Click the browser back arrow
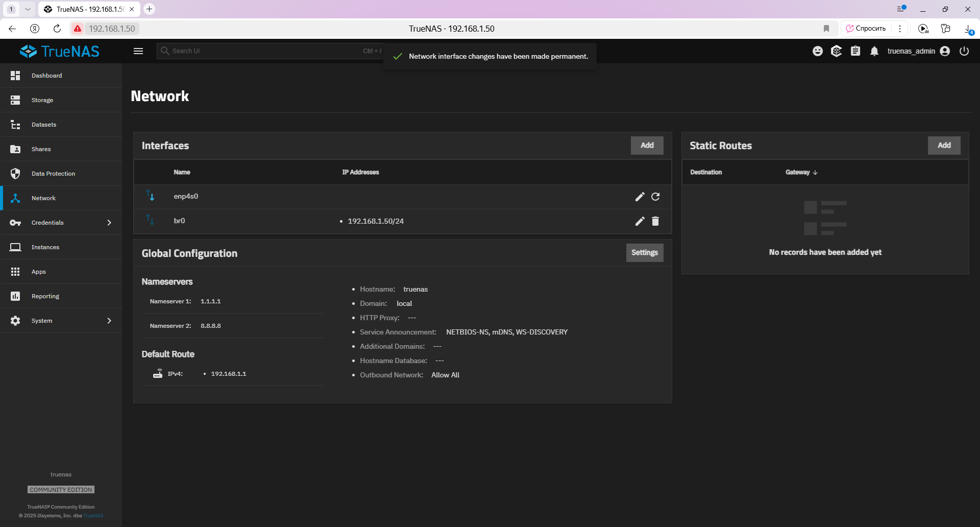The image size is (980, 527). (12, 29)
